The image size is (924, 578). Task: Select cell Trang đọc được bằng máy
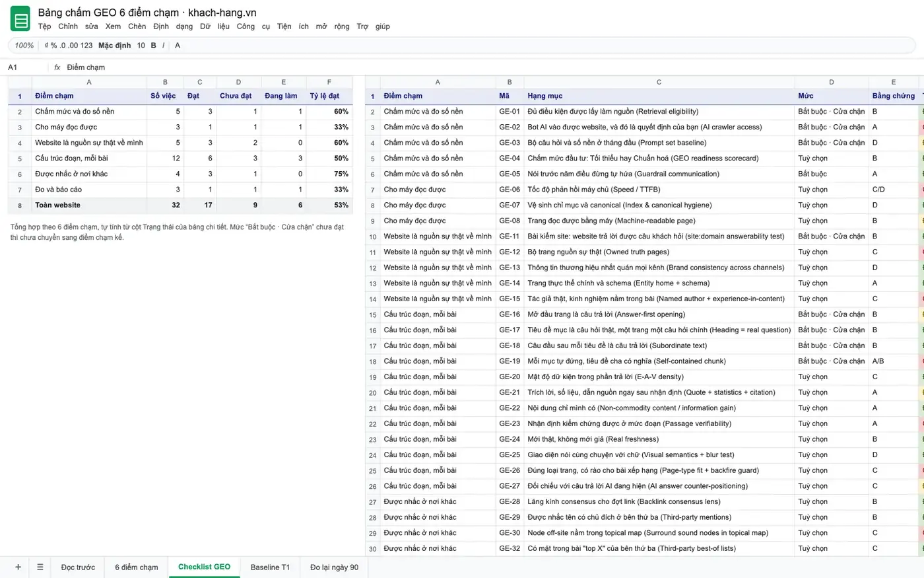659,221
